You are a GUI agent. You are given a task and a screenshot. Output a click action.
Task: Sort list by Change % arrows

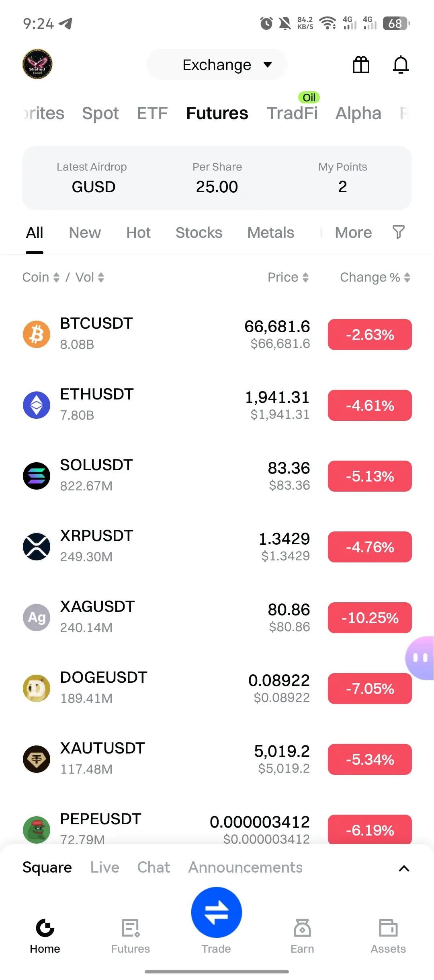click(x=407, y=277)
